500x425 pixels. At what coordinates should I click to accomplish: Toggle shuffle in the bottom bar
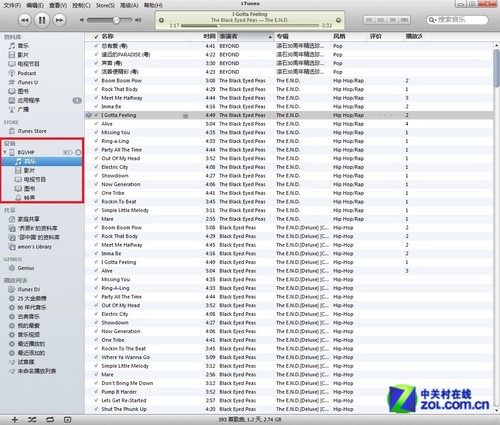[x=32, y=420]
